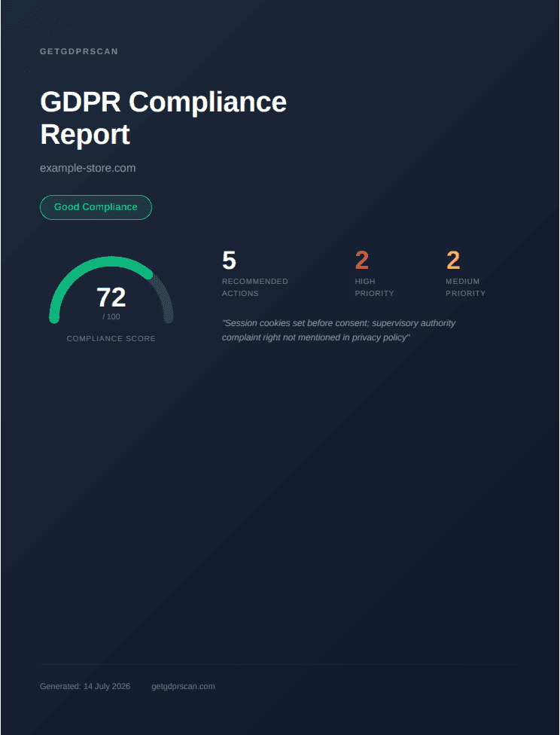Click the medium priority count 2
Image resolution: width=560 pixels, height=735 pixels.
453,261
